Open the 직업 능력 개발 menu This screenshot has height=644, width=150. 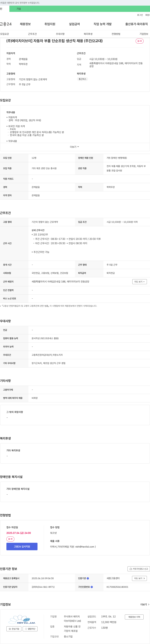[102, 24]
